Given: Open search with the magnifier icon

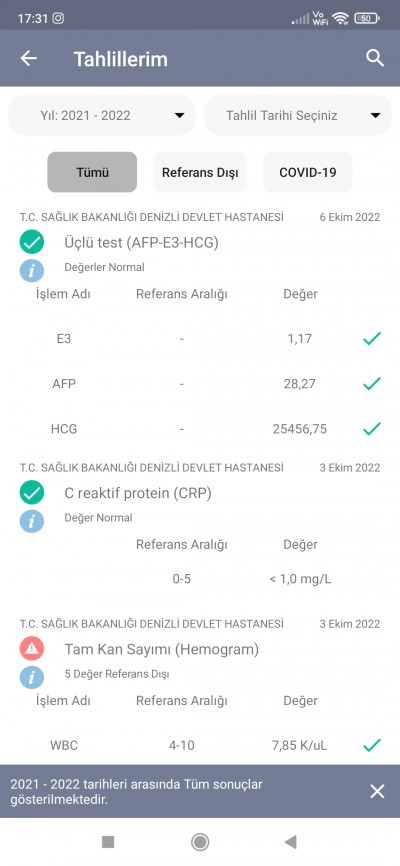Looking at the screenshot, I should pos(375,58).
